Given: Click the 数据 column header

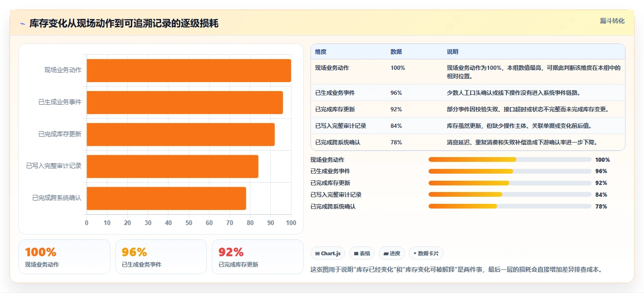Looking at the screenshot, I should pos(396,52).
